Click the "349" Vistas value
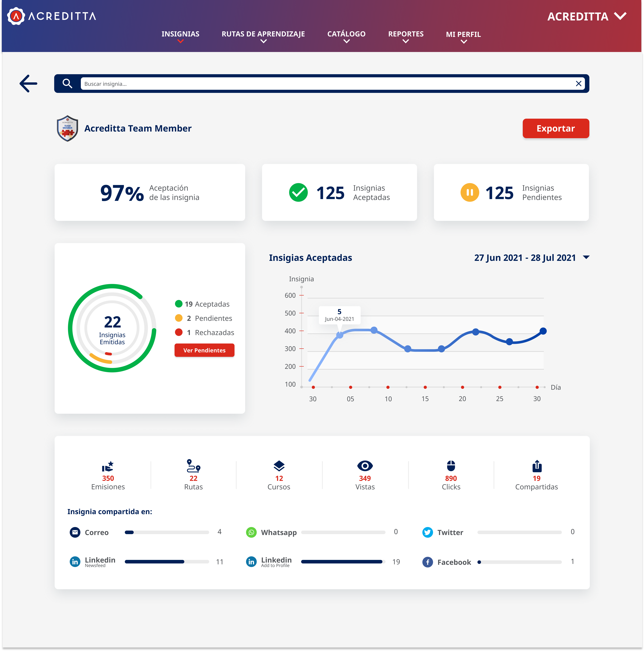Screen dimensions: 644x651 [x=365, y=478]
